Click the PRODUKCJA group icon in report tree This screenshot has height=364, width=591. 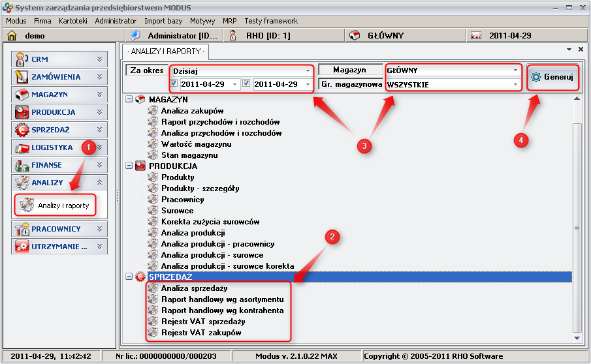pyautogui.click(x=140, y=166)
